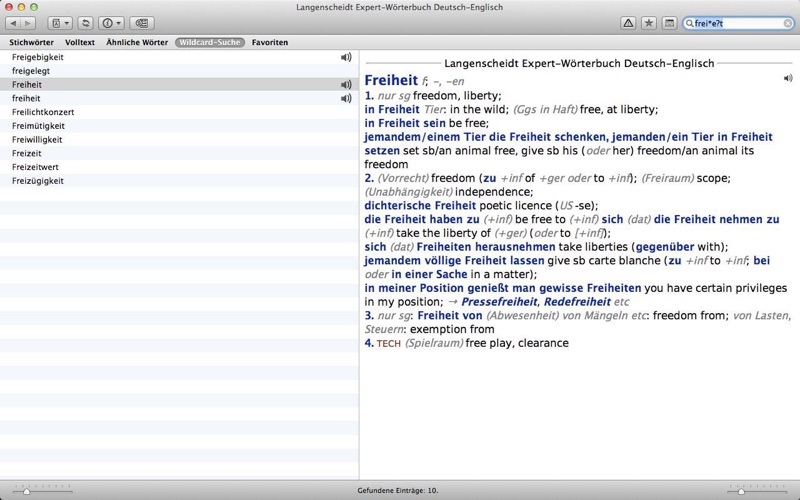
Task: Click the 'dichterische Freiheit' phrase
Action: (420, 206)
